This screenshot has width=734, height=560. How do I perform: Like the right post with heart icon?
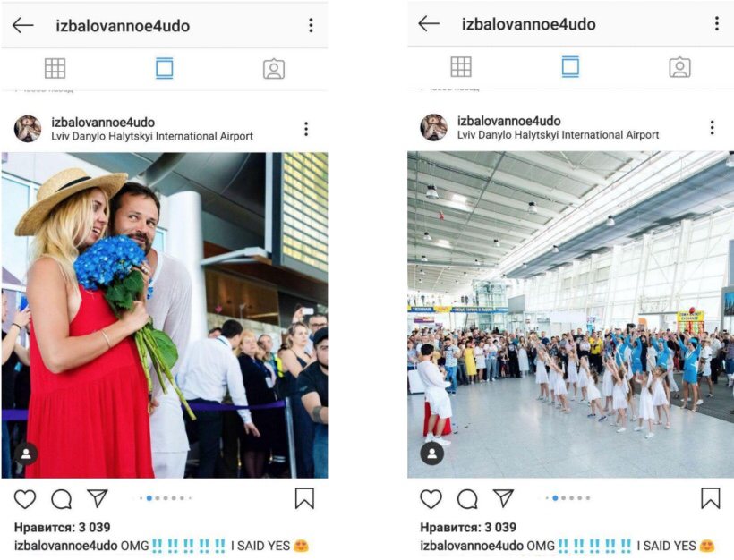(x=431, y=498)
